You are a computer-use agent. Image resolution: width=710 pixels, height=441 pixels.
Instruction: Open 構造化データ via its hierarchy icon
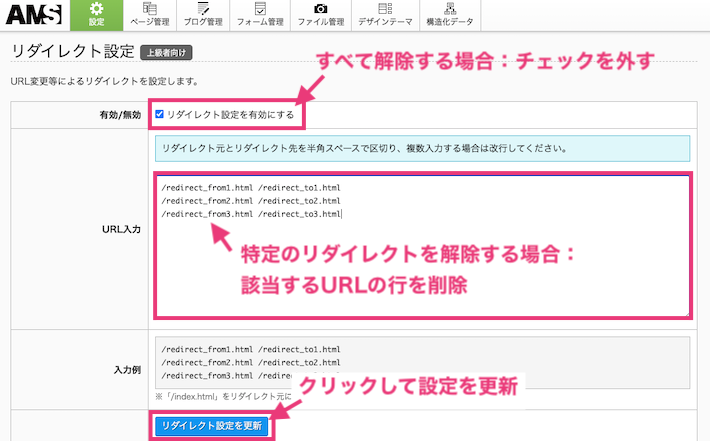point(450,9)
